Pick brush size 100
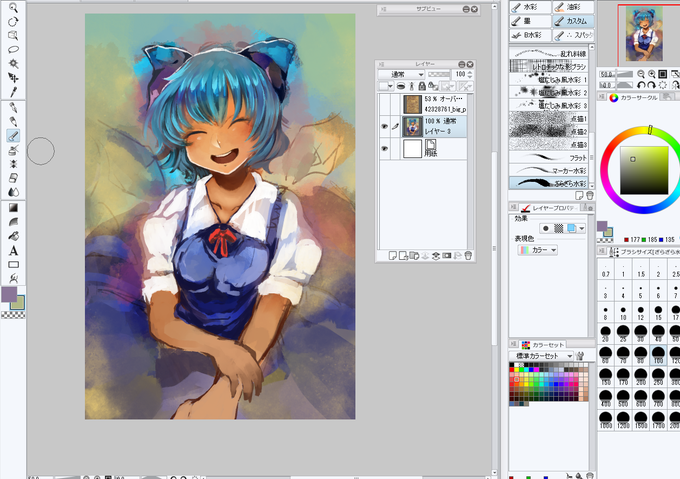Viewport: 680px width, 479px height. [658, 355]
